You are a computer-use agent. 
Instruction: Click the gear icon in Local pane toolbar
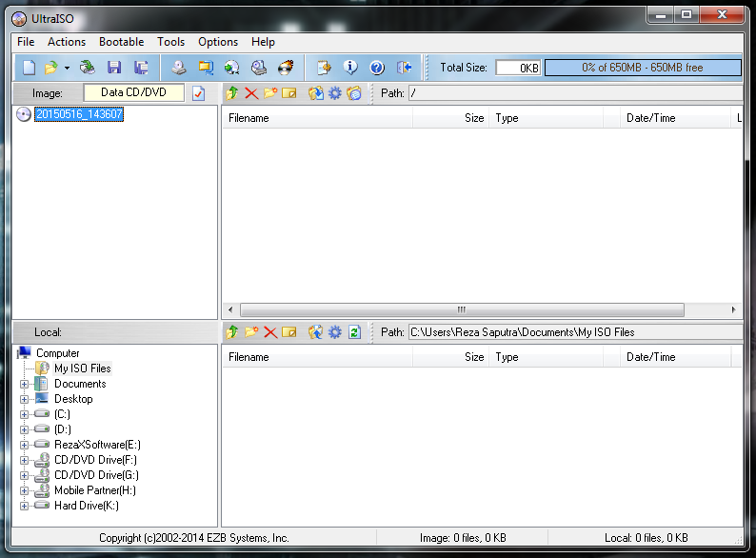point(334,331)
